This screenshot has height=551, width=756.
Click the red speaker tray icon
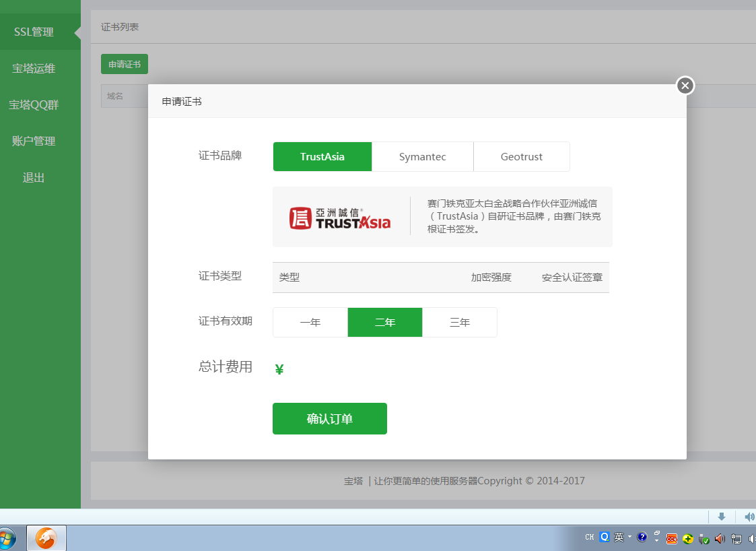(720, 539)
